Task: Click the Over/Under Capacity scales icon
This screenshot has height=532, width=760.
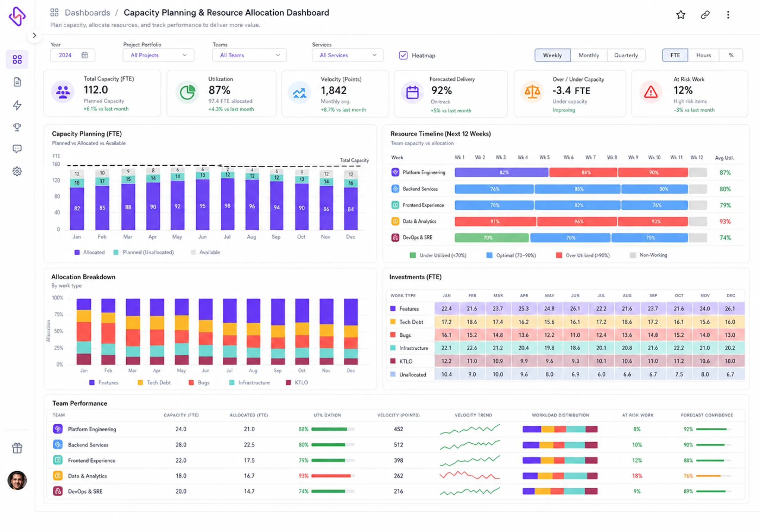Action: pos(532,92)
